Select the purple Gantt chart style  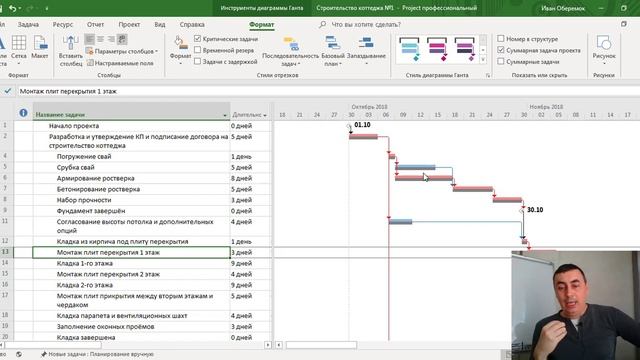coord(464,49)
